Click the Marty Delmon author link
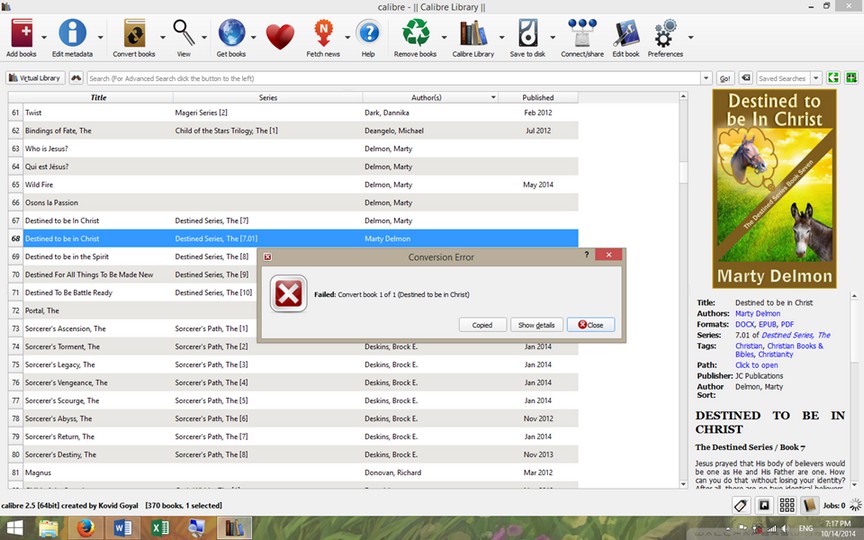The image size is (864, 540). pos(757,314)
